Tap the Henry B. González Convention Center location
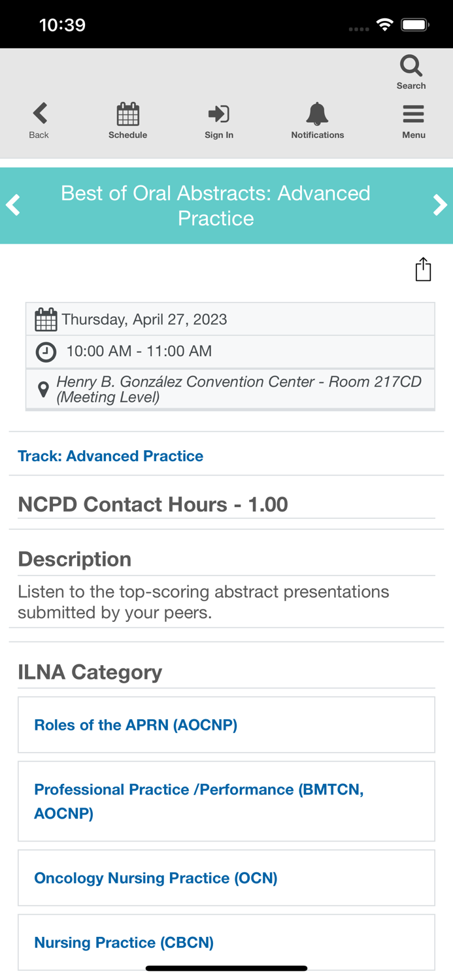 tap(239, 389)
